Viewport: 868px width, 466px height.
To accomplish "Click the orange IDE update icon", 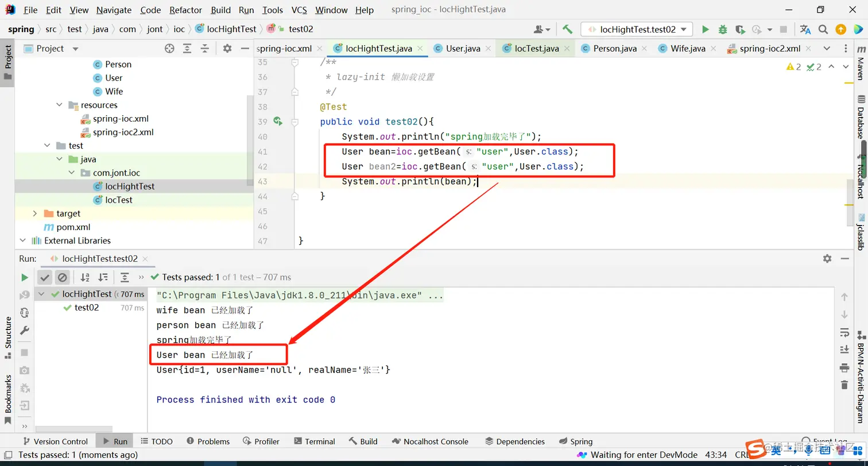I will pos(840,29).
